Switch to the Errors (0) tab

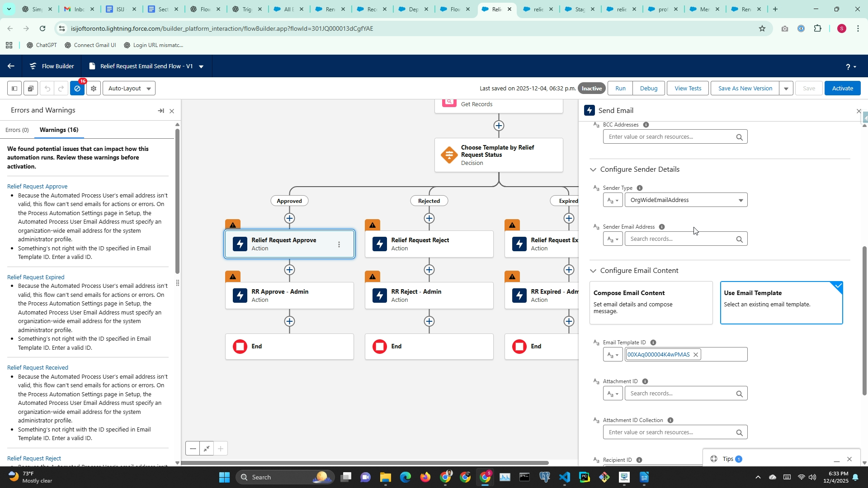click(17, 130)
